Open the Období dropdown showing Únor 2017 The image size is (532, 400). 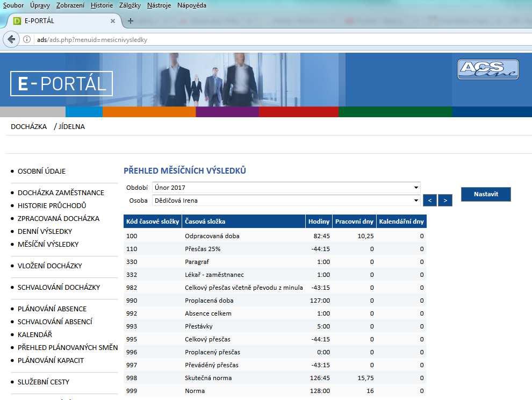[x=286, y=188]
